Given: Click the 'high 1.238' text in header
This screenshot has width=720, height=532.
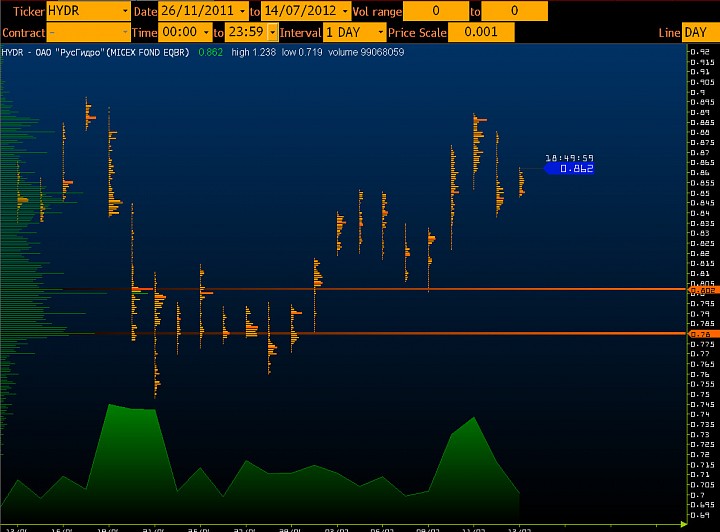Looking at the screenshot, I should pyautogui.click(x=253, y=52).
